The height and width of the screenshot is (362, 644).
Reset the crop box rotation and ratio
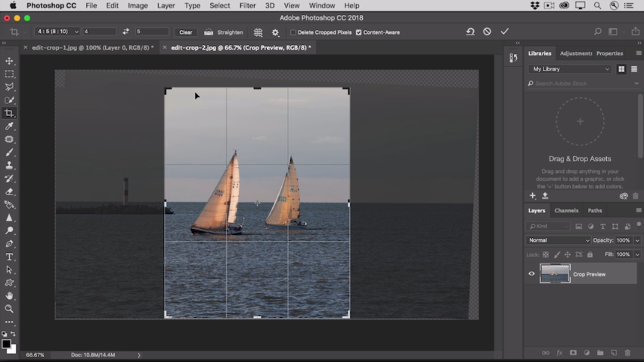pos(470,32)
